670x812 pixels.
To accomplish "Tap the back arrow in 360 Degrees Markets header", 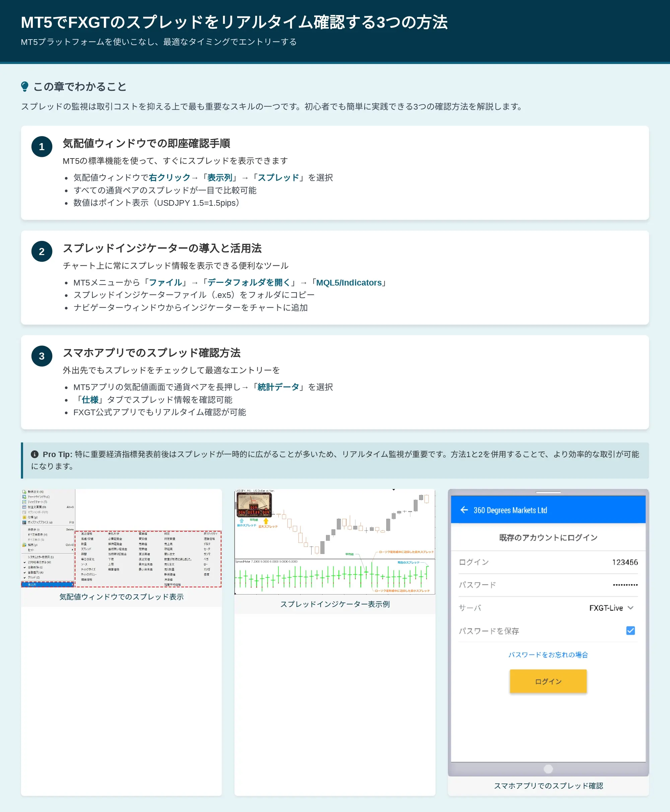I will pos(464,510).
